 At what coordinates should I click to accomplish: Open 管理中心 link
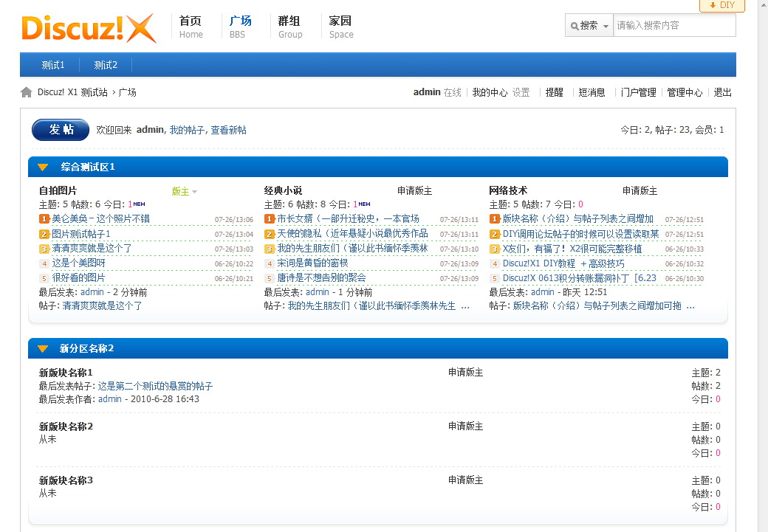(685, 92)
